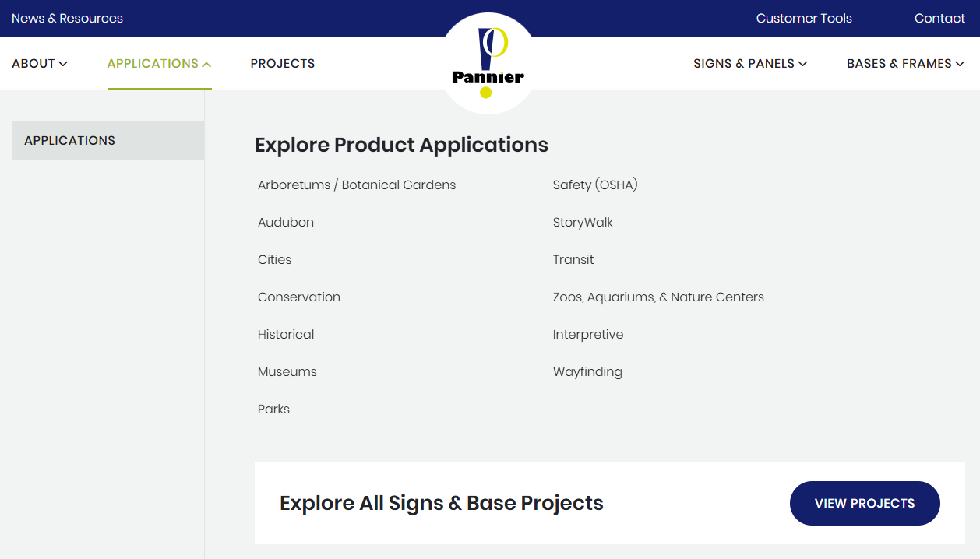Collapse the Applications dropdown menu

click(159, 64)
